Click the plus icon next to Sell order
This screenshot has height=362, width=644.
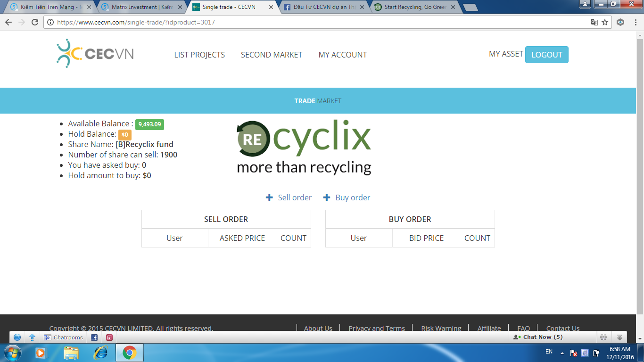269,197
